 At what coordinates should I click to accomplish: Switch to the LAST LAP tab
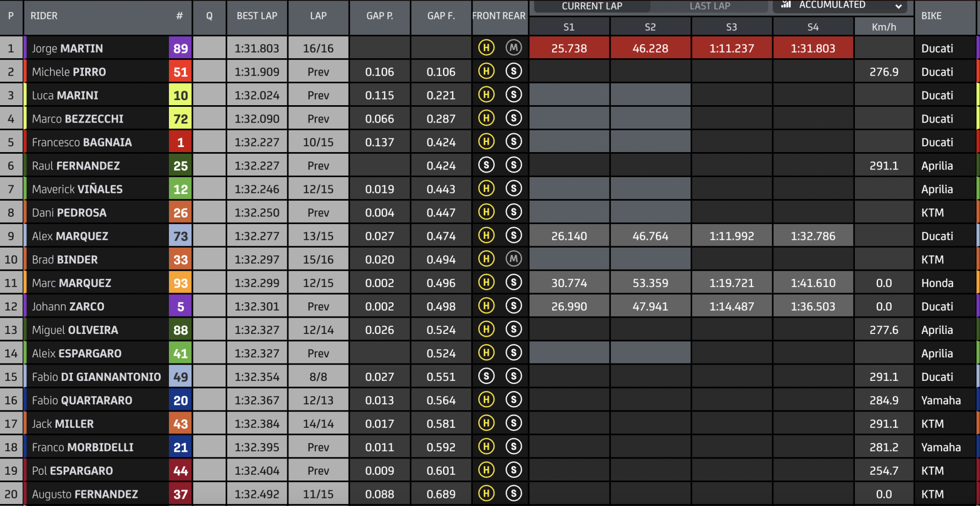point(709,6)
